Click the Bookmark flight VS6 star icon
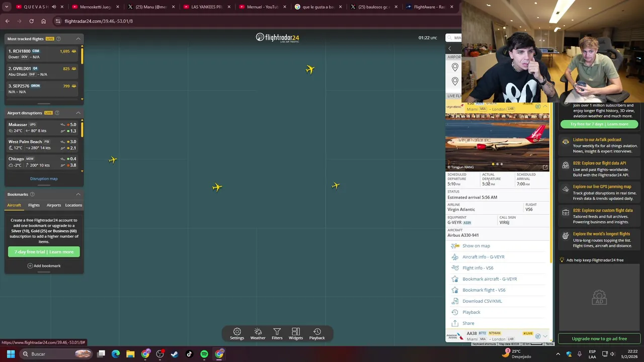Viewport: 644px width, 362px height. 455,290
